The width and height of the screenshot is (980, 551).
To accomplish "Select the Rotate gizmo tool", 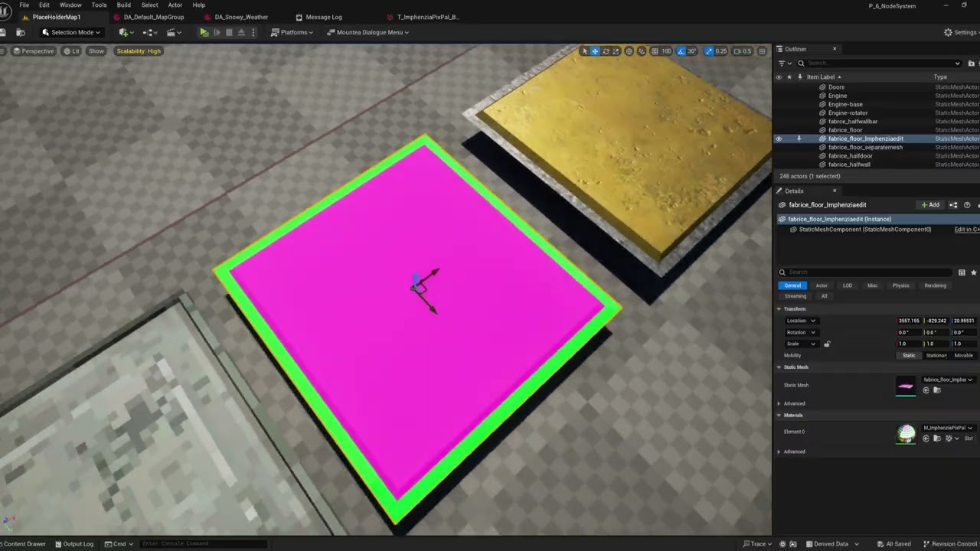I will point(606,51).
